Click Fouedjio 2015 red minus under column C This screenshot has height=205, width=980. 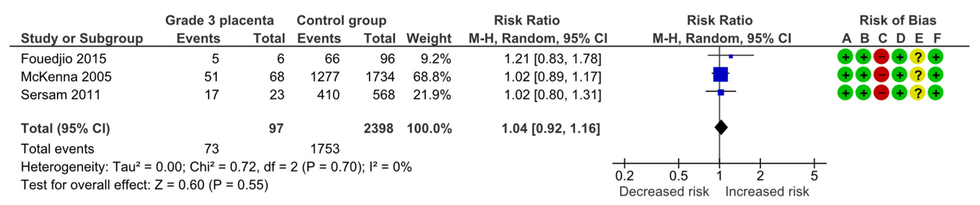tap(882, 57)
